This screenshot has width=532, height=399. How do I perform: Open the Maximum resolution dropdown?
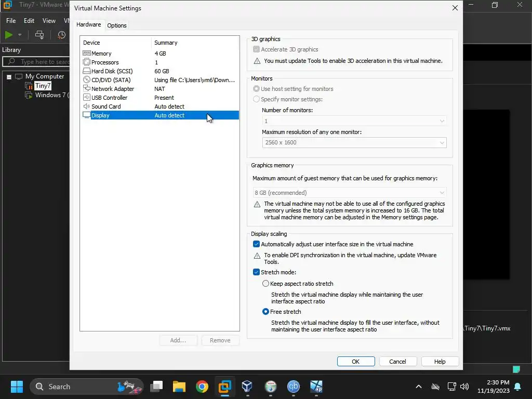click(x=354, y=142)
